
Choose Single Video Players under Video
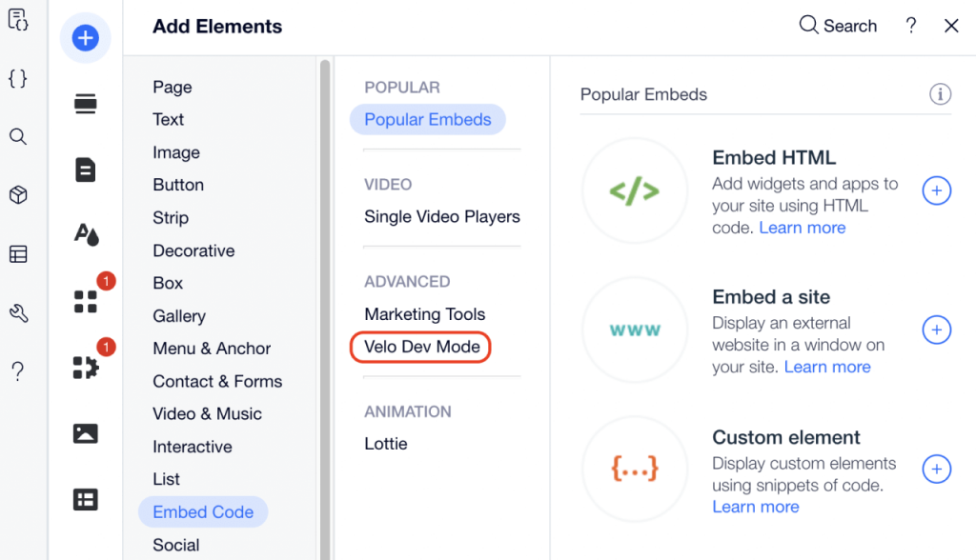(x=441, y=216)
